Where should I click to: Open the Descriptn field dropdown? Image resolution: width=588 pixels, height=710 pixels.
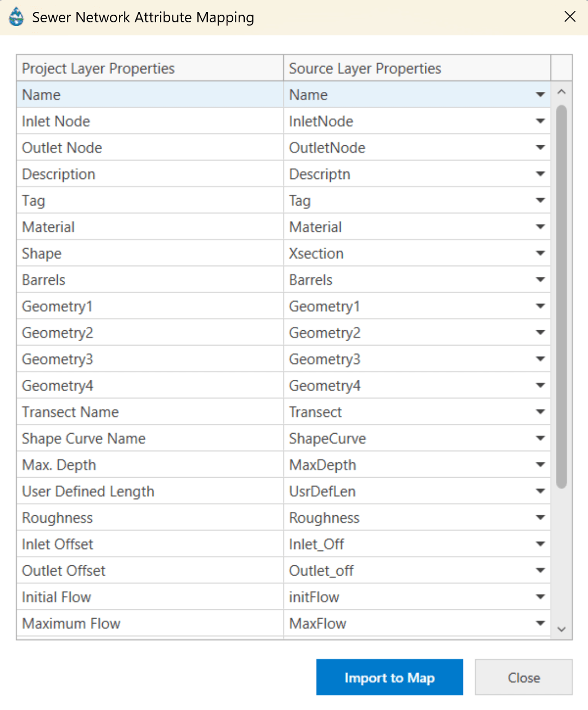(540, 174)
